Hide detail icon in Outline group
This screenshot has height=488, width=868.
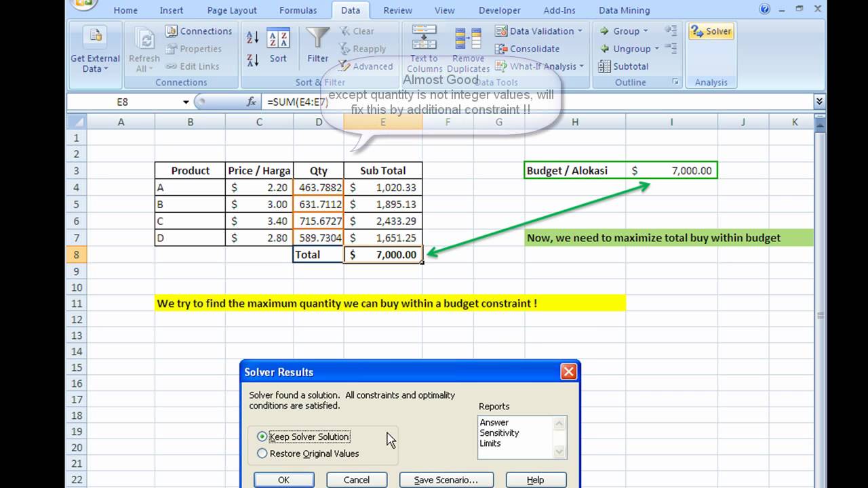[671, 48]
